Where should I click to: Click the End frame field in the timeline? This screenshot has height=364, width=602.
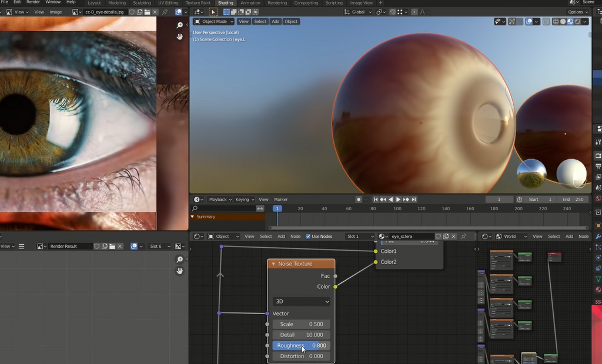(573, 200)
